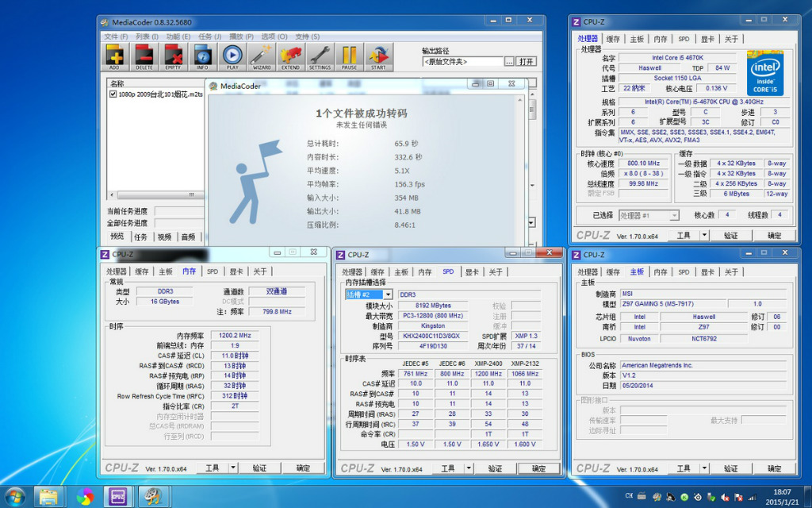
Task: Click the colorful pinwheel taskbar icon
Action: tap(85, 497)
